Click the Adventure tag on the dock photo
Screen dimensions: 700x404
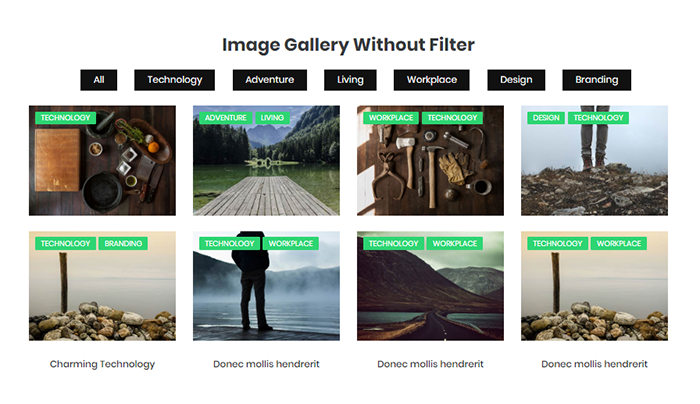coord(225,118)
